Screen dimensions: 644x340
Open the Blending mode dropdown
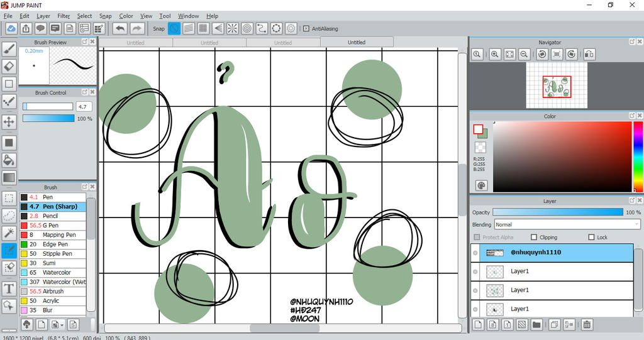click(567, 224)
